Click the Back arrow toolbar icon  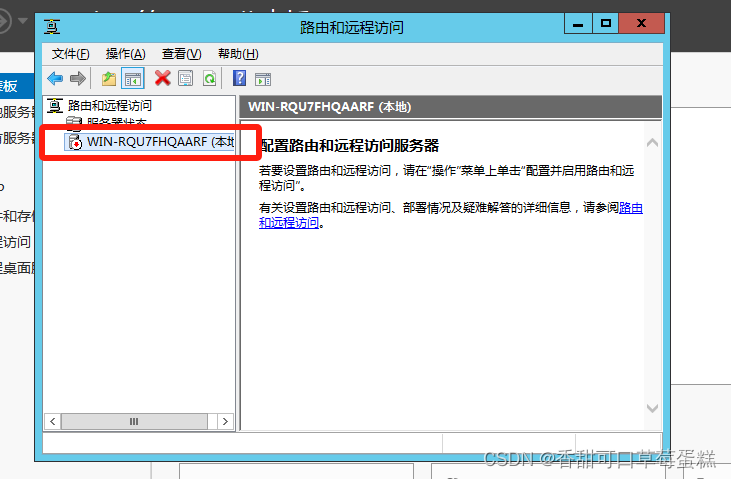[x=55, y=78]
